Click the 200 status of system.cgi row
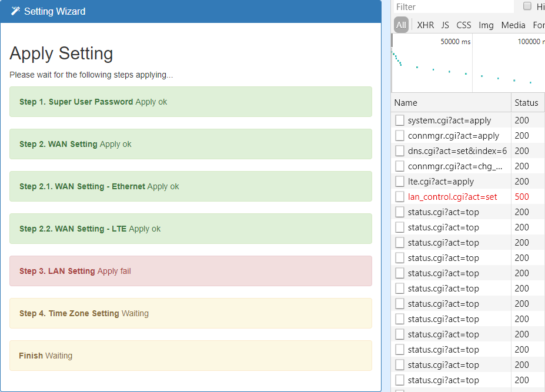 521,120
